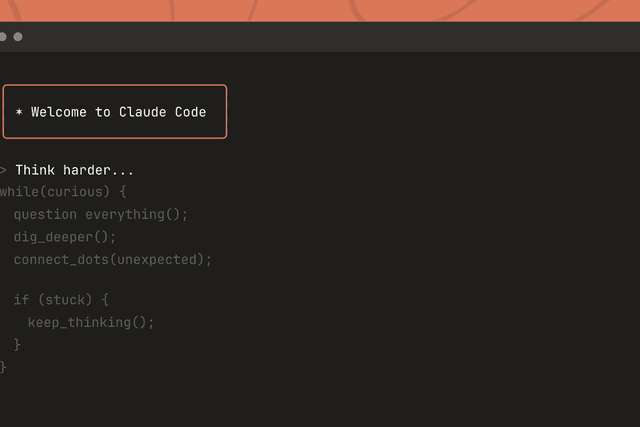Click the word 'unexpected' inside connect_dots
Image resolution: width=640 pixels, height=427 pixels.
click(166, 259)
